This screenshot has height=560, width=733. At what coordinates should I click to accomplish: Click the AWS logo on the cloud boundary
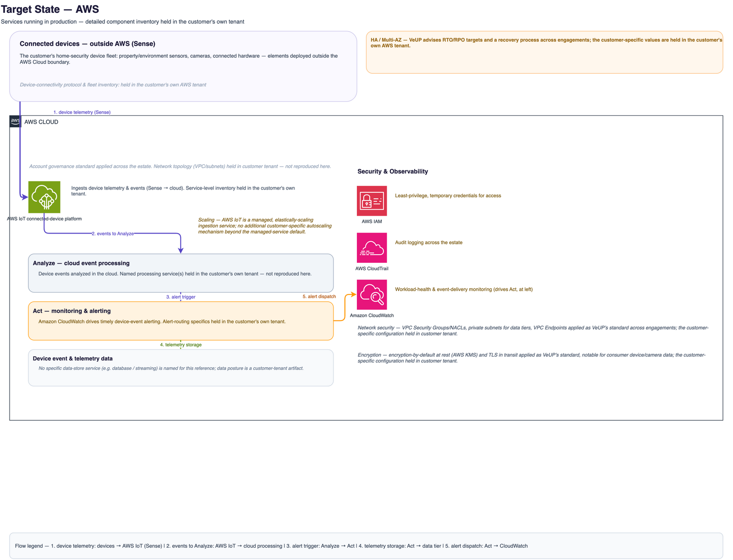pyautogui.click(x=15, y=121)
